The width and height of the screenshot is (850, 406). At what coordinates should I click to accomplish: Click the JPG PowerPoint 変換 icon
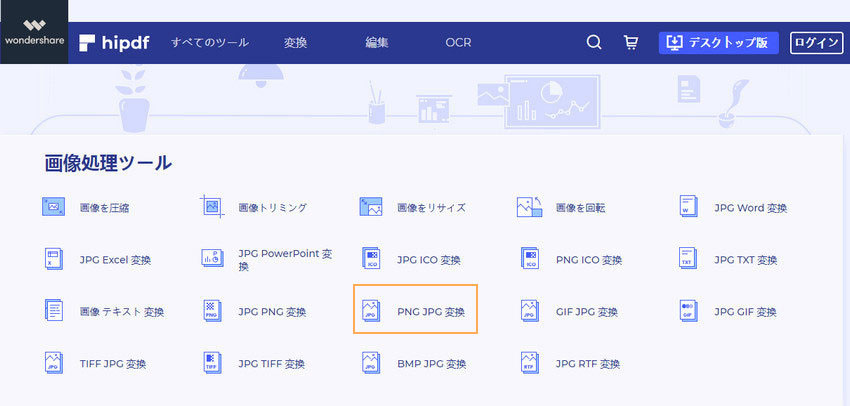pos(212,258)
